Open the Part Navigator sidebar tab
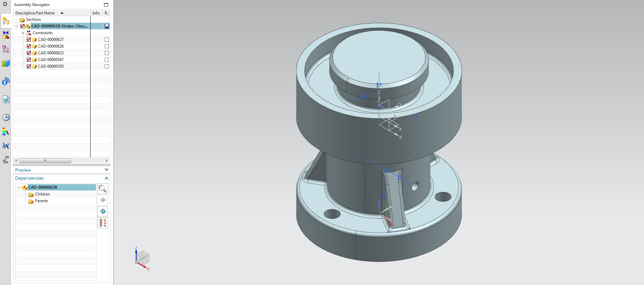The image size is (644, 285). click(6, 49)
